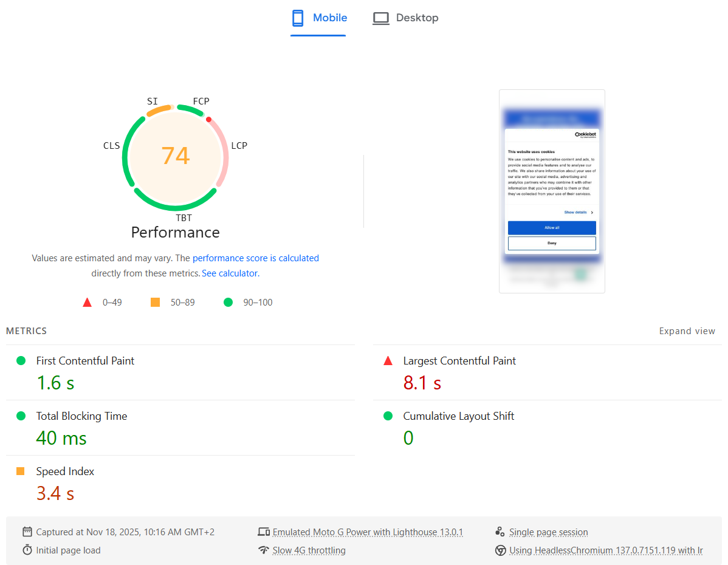Click the emulated device icon

click(263, 532)
